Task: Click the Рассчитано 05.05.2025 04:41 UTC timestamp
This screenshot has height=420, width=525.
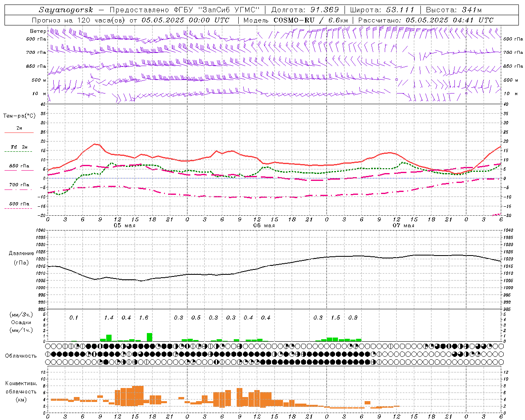Action: point(426,20)
